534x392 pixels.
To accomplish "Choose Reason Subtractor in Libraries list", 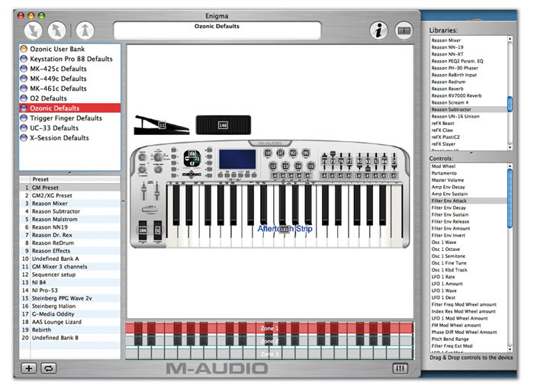I will pos(468,109).
